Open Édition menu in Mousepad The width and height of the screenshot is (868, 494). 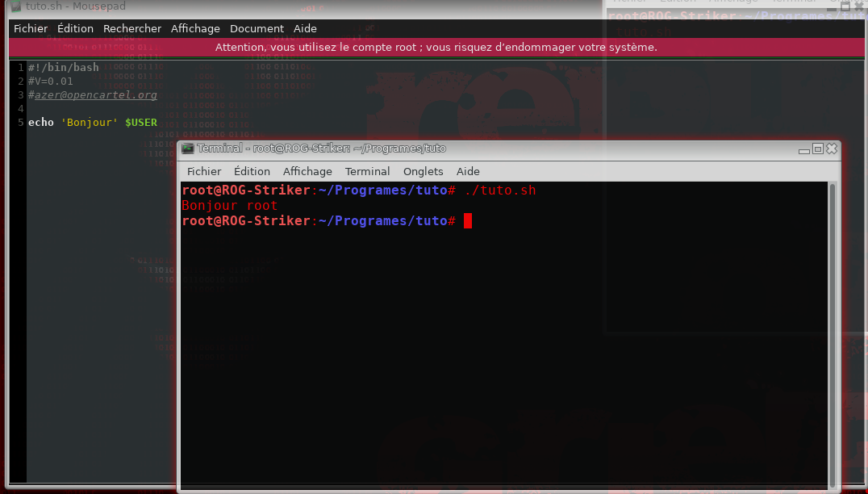coord(75,29)
